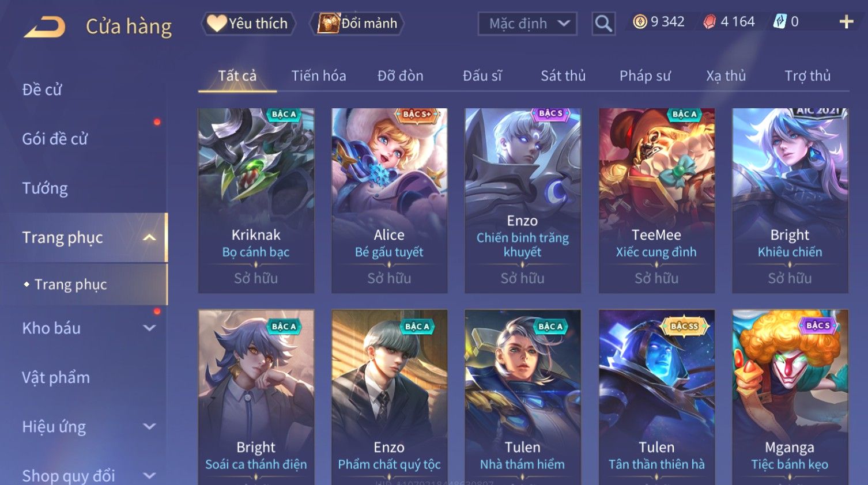Screen dimensions: 868x485
Task: Select the Tiến hóa tab
Action: pyautogui.click(x=319, y=75)
